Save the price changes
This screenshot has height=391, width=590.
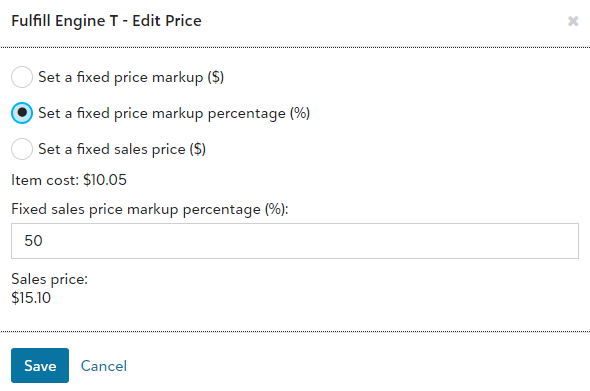pos(40,365)
